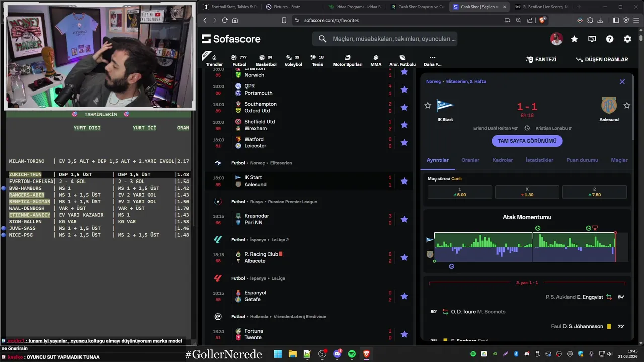Open favorites star in Sofascore header
This screenshot has width=644, height=362.
574,39
